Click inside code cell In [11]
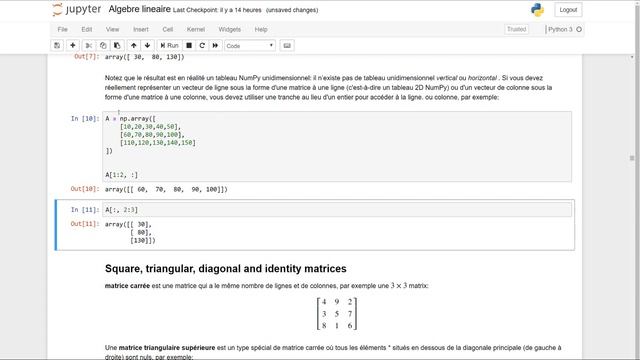This screenshot has width=640, height=360. pyautogui.click(x=337, y=210)
